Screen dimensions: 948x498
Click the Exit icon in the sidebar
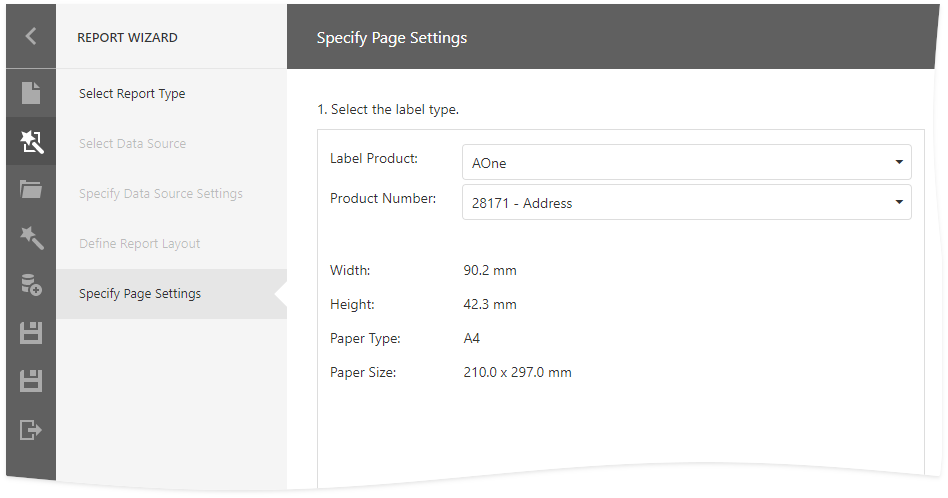31,430
